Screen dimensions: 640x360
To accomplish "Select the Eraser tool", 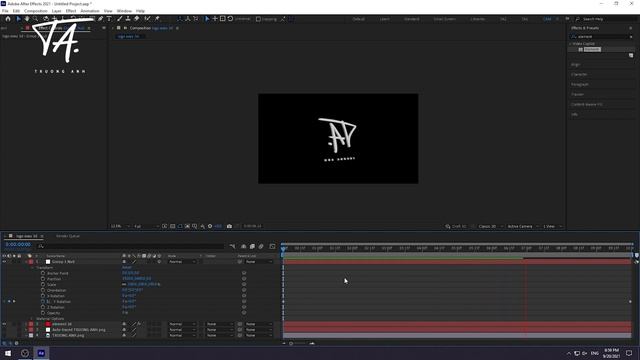I will (137, 19).
